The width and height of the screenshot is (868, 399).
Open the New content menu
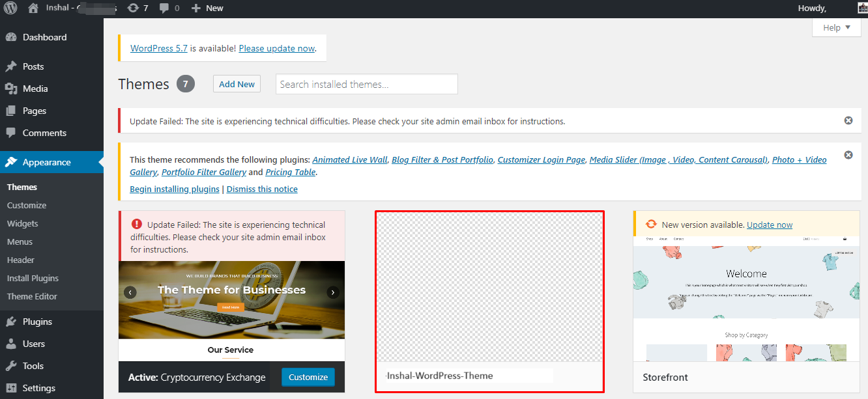coord(207,8)
